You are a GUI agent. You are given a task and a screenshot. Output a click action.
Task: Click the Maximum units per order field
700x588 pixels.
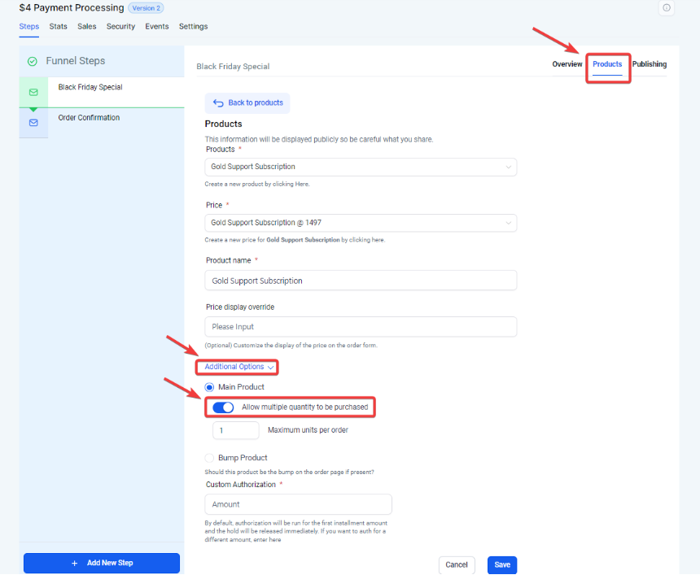236,430
